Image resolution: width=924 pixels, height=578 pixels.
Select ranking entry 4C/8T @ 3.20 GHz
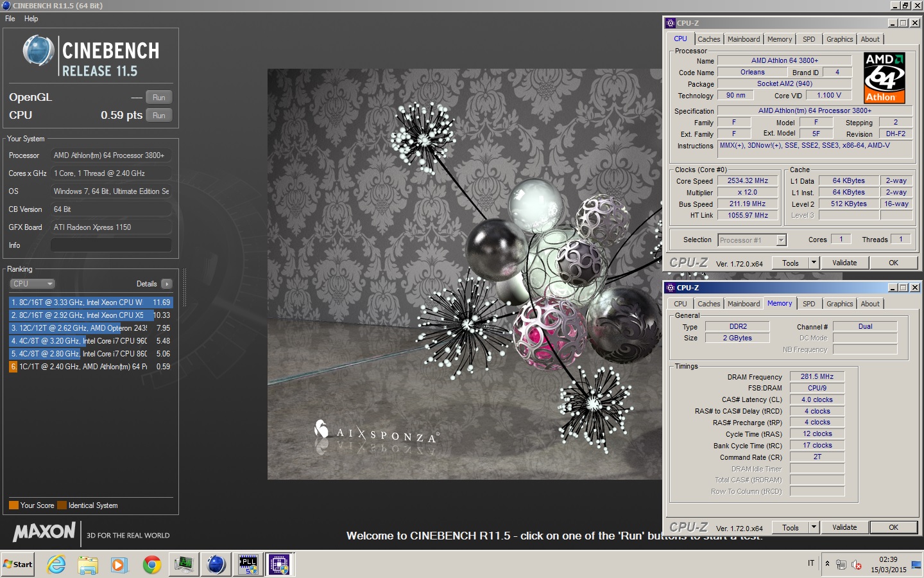click(x=91, y=341)
